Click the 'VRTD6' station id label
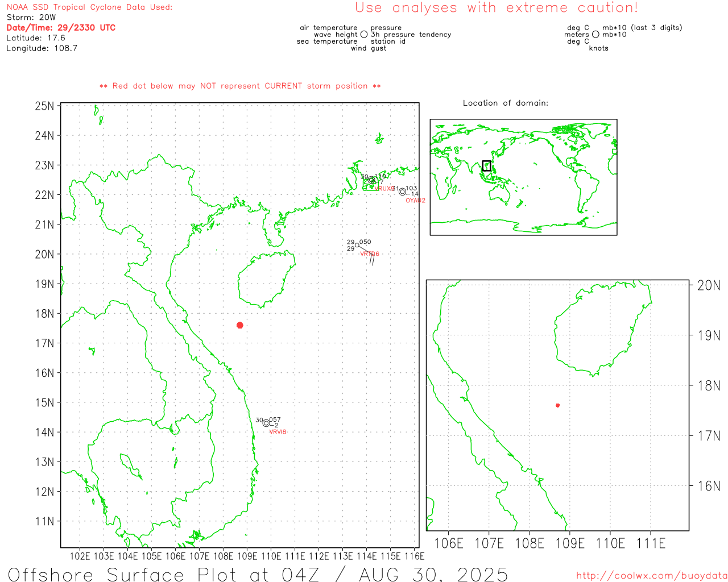 [x=370, y=254]
